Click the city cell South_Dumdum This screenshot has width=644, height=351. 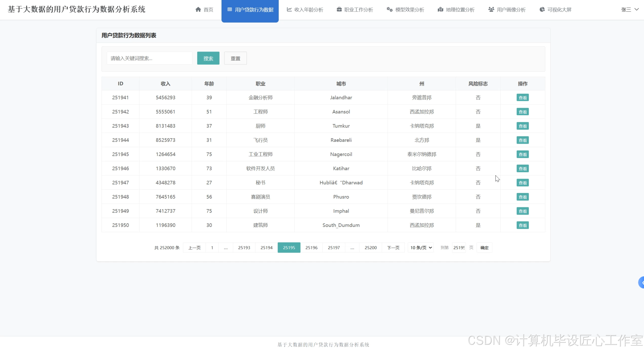pyautogui.click(x=341, y=225)
